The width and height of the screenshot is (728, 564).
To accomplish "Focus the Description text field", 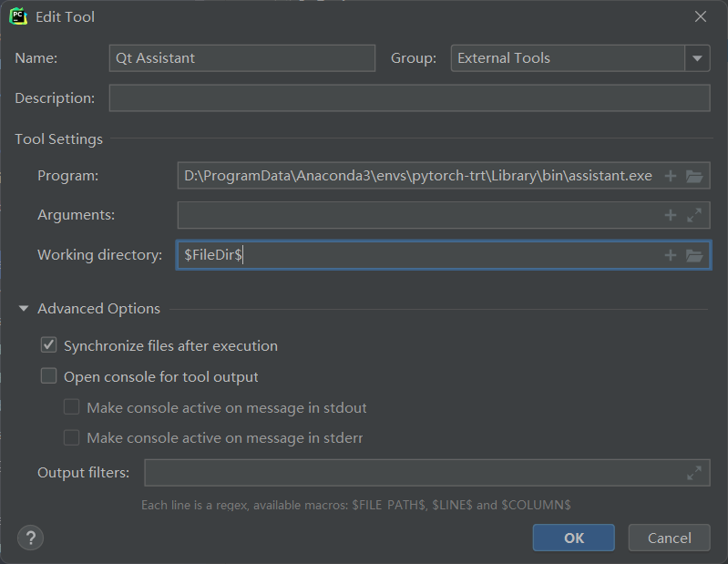I will coord(409,98).
